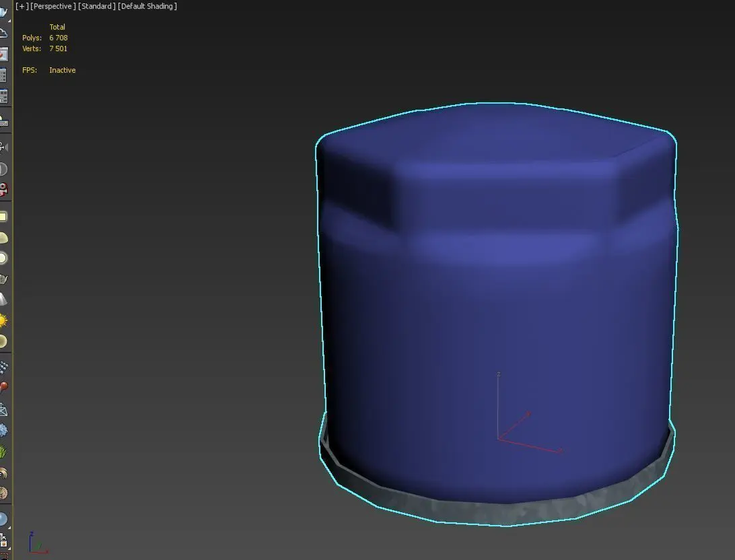The width and height of the screenshot is (735, 560).
Task: Open the rendered frame window icon
Action: [3, 55]
